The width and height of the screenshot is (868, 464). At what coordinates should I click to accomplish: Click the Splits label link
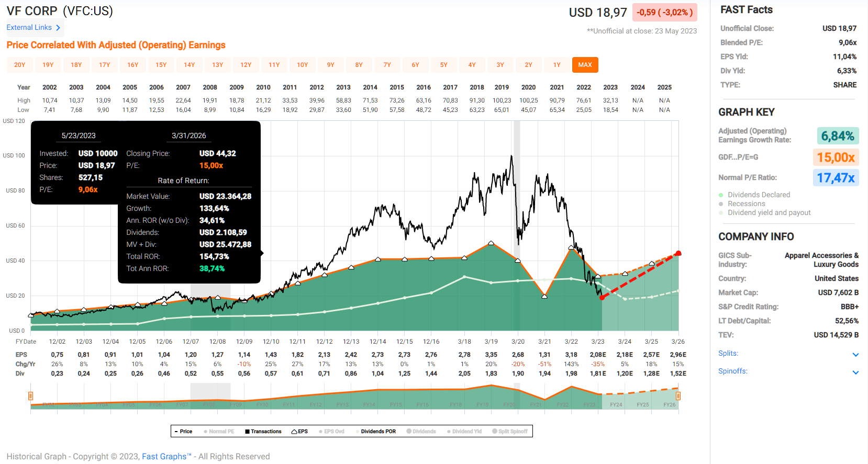728,354
